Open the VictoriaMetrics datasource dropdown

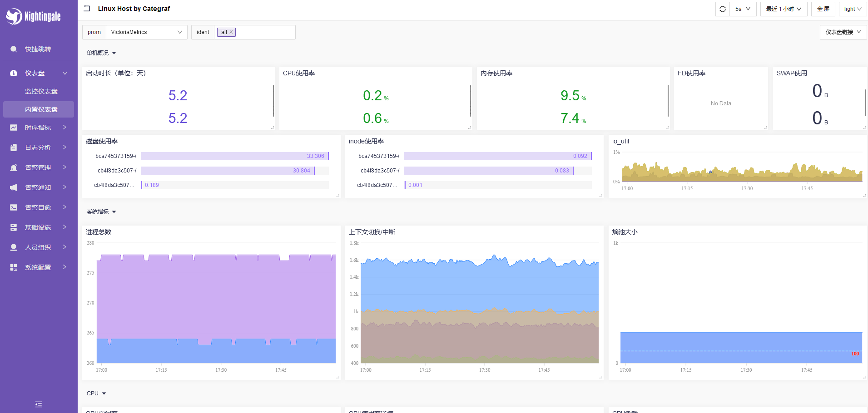pos(146,32)
